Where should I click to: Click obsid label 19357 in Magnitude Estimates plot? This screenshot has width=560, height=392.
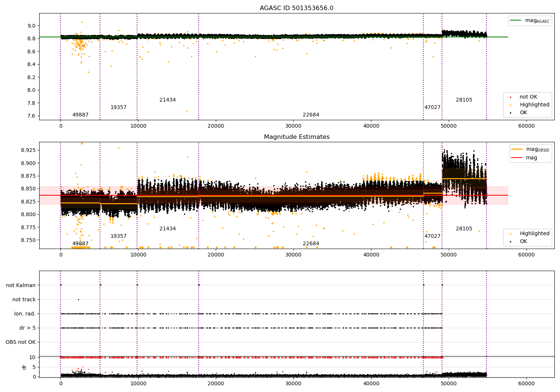(118, 236)
